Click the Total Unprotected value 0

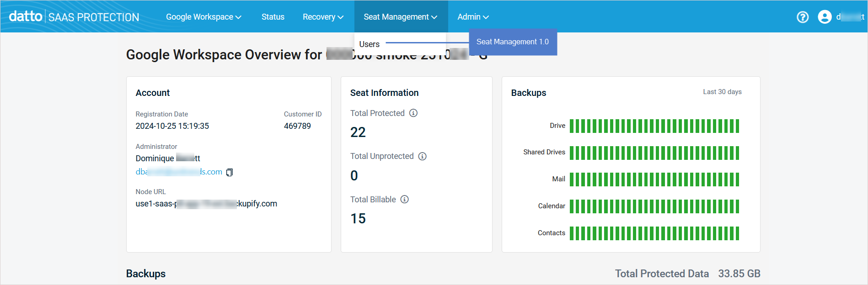(354, 175)
